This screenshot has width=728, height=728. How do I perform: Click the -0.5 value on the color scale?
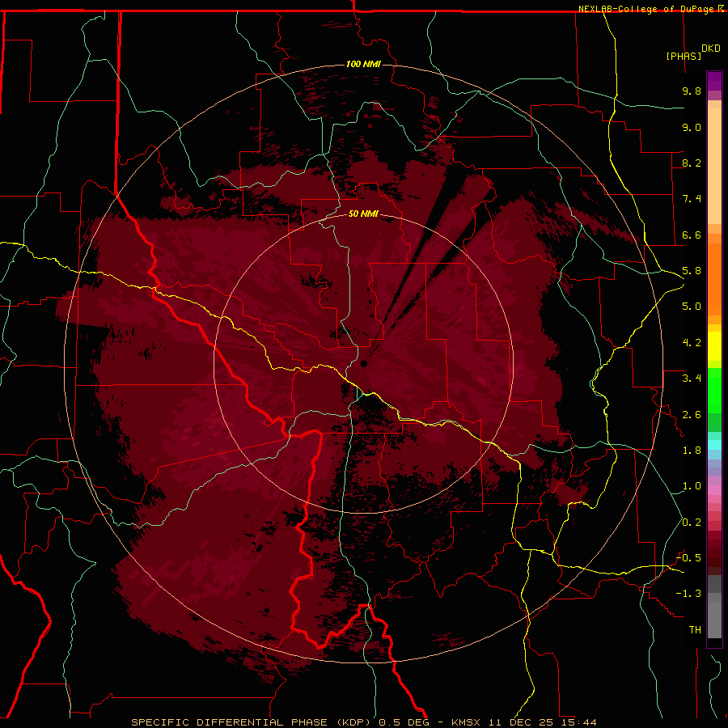click(x=688, y=558)
